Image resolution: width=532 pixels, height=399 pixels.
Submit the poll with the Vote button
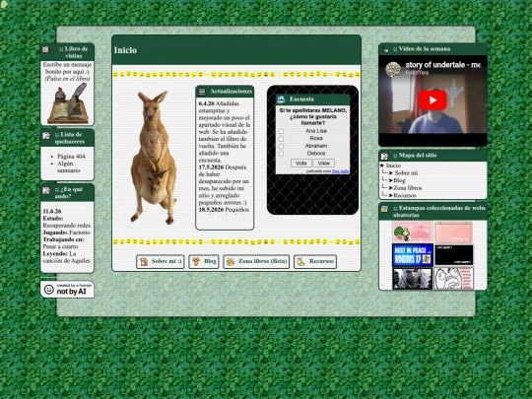click(300, 164)
